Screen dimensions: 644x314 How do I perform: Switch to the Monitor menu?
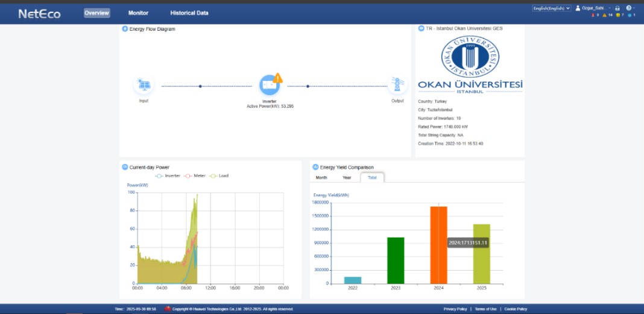coord(139,13)
